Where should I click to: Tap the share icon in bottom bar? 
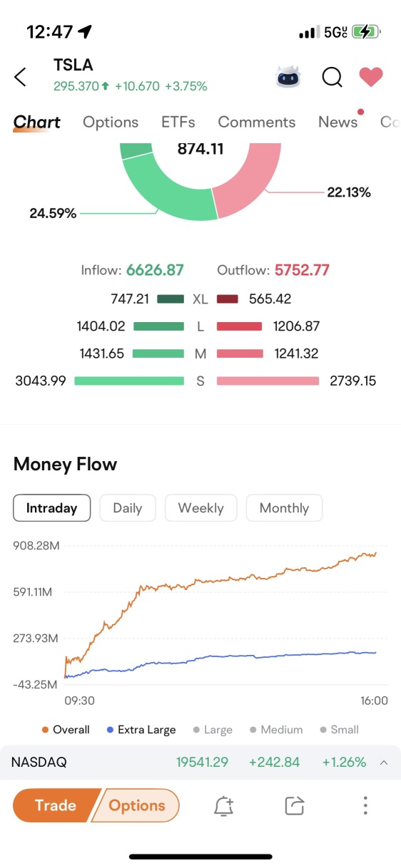click(x=294, y=805)
